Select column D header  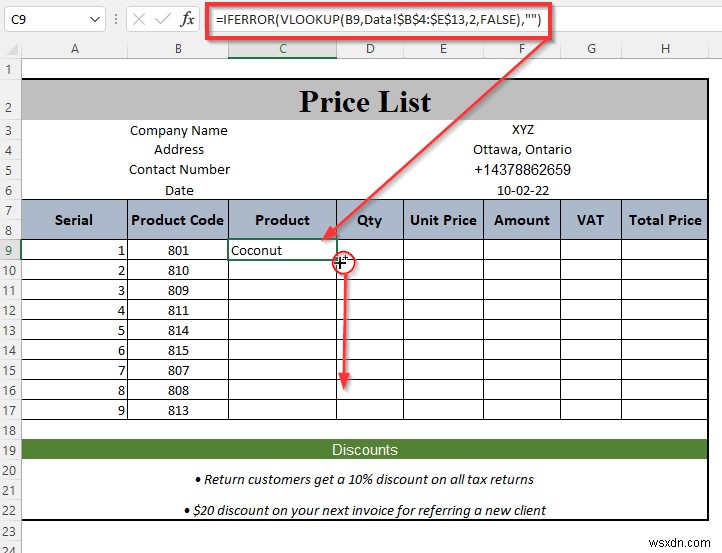[x=370, y=49]
